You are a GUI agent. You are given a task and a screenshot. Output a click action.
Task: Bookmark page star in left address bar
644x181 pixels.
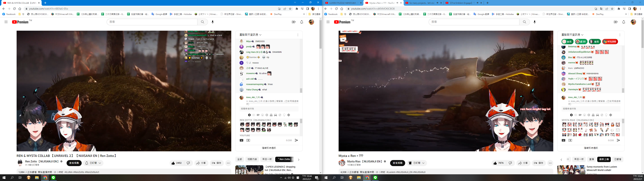pos(290,9)
